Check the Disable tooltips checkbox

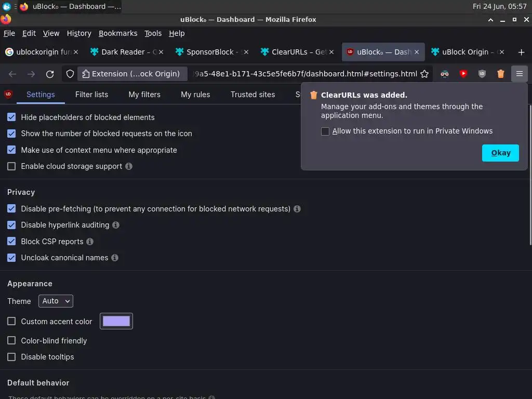11,357
